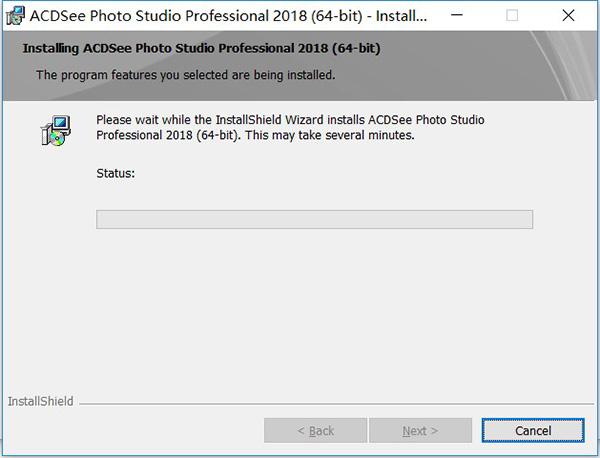Click the empty space after Status label
600x458 pixels.
333,173
